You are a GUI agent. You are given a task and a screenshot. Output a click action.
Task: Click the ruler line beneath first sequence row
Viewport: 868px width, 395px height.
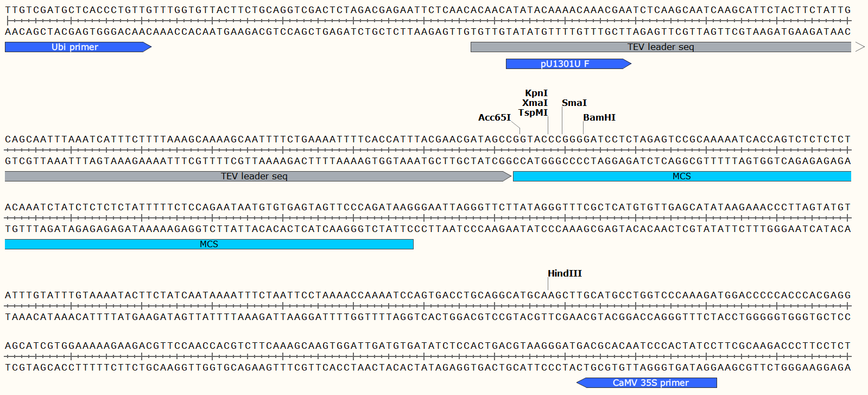(x=428, y=21)
